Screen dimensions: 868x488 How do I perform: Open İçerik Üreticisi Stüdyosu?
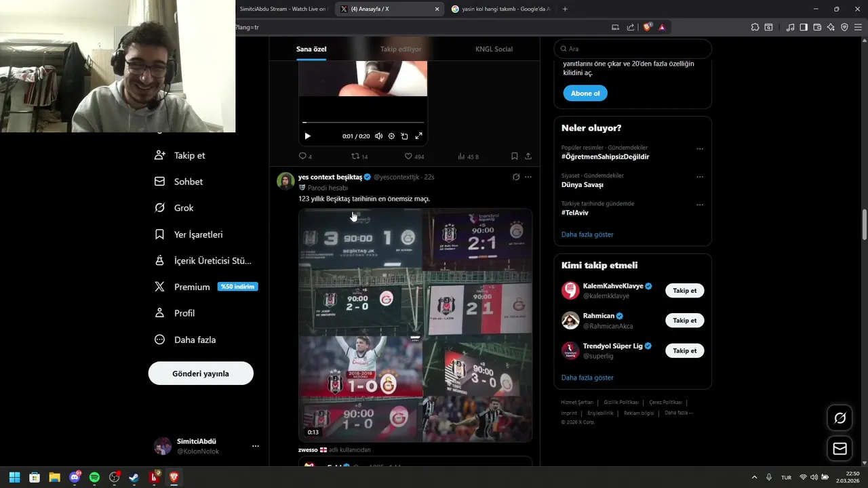[x=203, y=261]
